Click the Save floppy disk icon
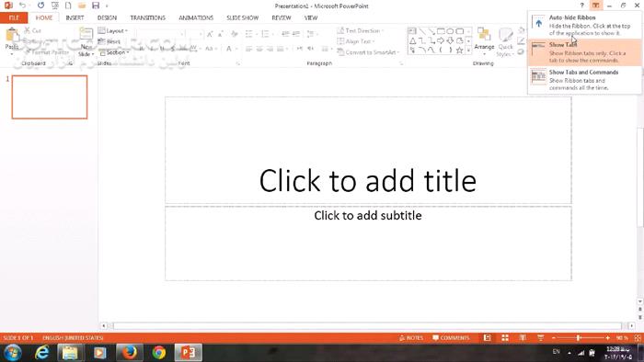644x362 pixels. [x=96, y=6]
